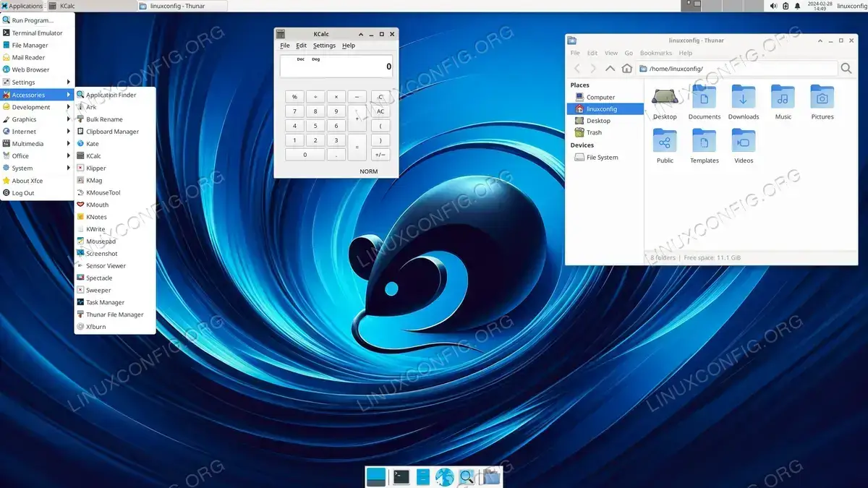
Task: Open Task Manager from Accessories submenu
Action: 116,302
